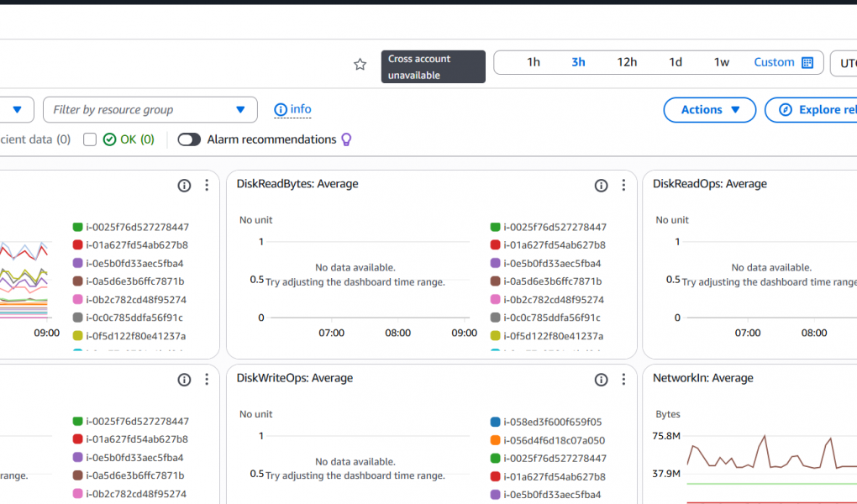Star this dashboard as favorite
Viewport: 857px width, 504px height.
coord(360,64)
